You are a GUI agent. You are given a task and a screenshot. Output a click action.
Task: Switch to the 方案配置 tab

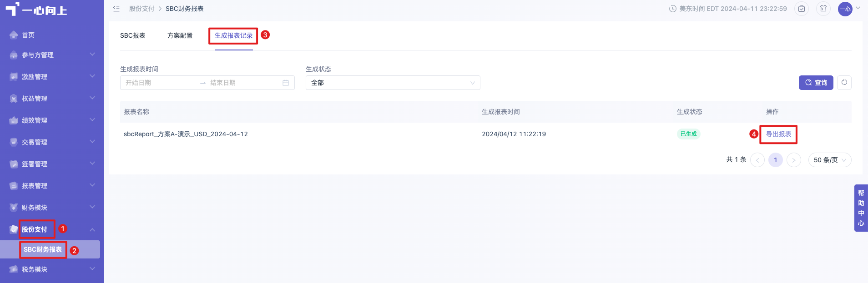(x=180, y=35)
